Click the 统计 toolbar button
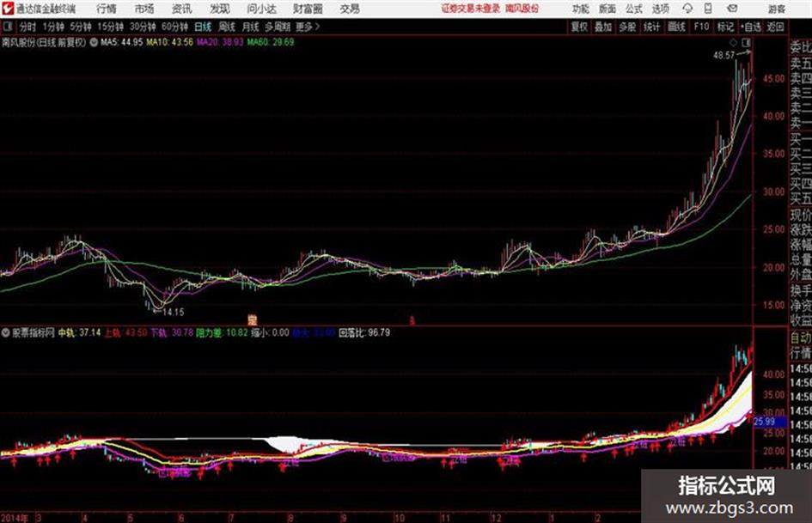This screenshot has height=523, width=812. click(651, 27)
